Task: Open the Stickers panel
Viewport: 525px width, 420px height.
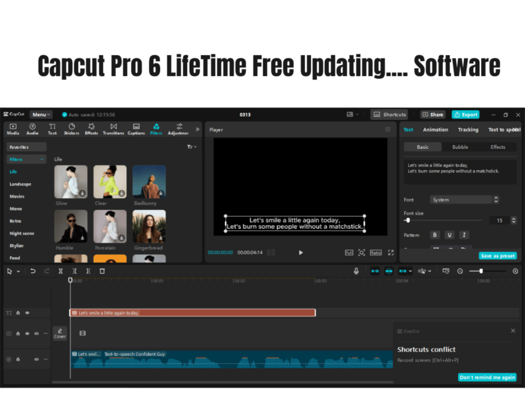Action: point(72,129)
